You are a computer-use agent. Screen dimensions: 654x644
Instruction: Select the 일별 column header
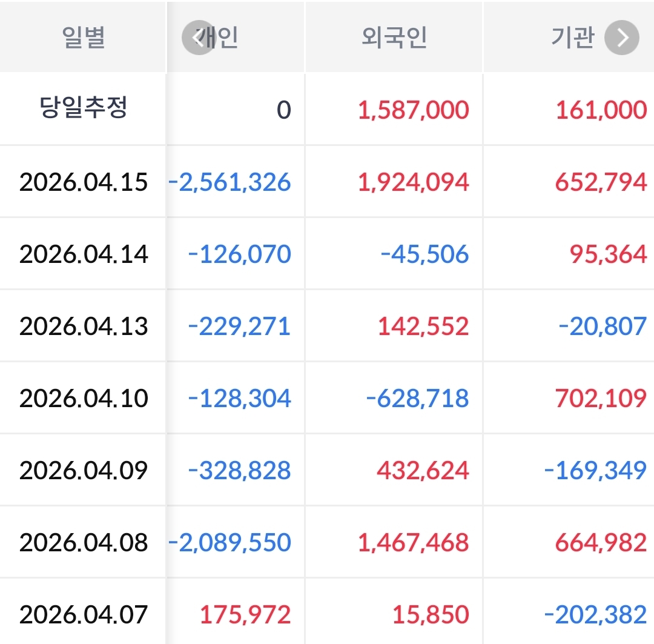coord(84,38)
